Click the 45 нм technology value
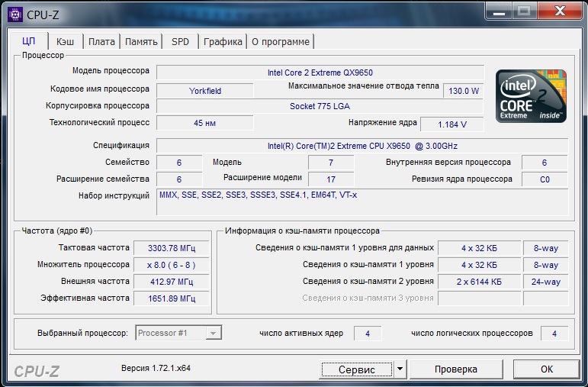The width and height of the screenshot is (588, 387). point(204,123)
